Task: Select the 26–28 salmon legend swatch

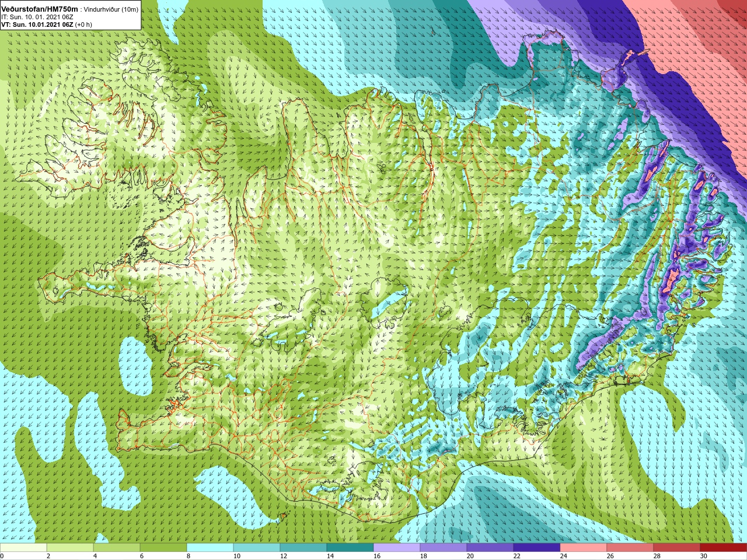Action: [630, 548]
